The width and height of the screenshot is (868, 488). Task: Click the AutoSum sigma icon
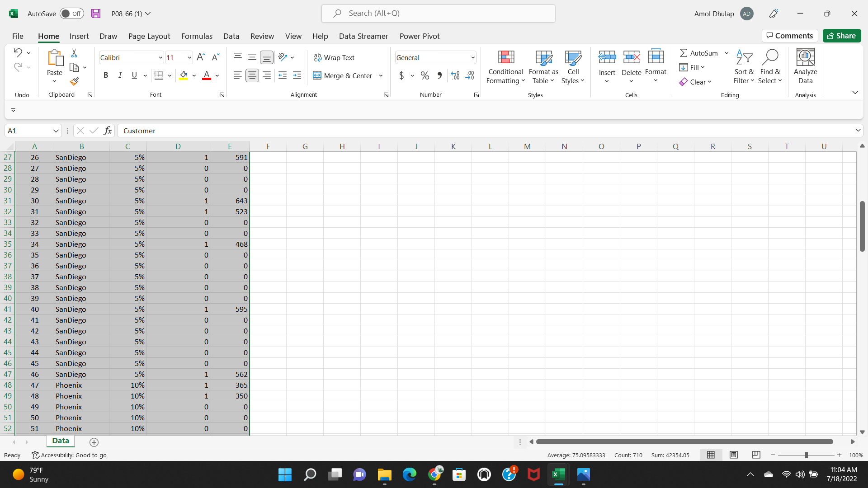pos(684,53)
